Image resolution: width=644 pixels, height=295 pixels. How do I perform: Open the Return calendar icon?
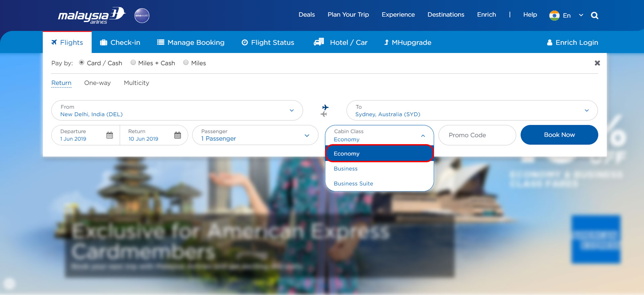(177, 135)
